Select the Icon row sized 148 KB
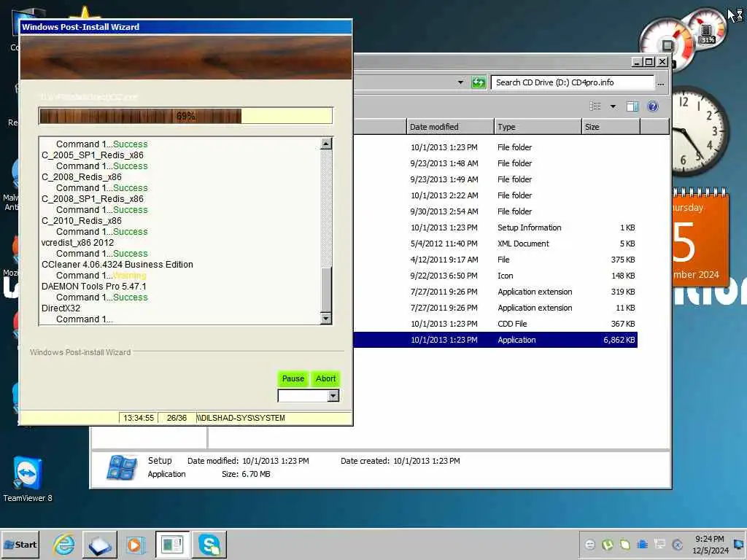 point(495,276)
